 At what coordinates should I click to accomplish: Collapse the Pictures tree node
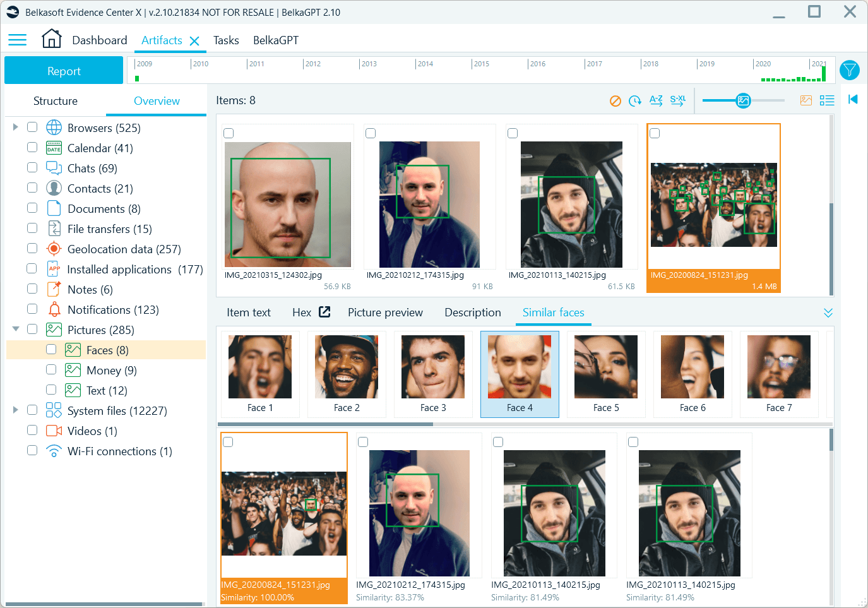point(16,330)
